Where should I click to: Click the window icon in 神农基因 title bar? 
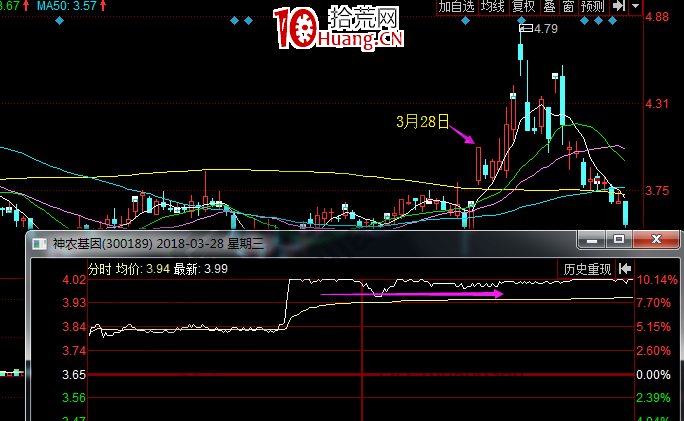[39, 241]
